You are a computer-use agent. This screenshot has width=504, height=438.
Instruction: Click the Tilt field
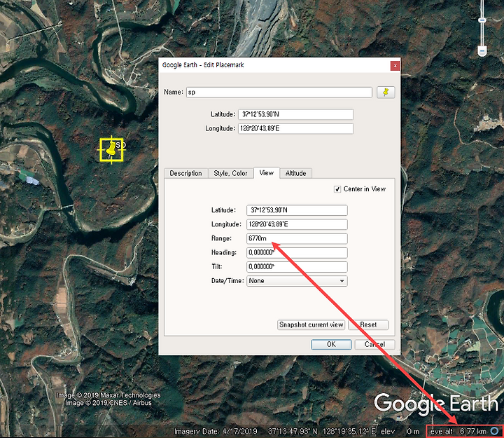point(297,267)
